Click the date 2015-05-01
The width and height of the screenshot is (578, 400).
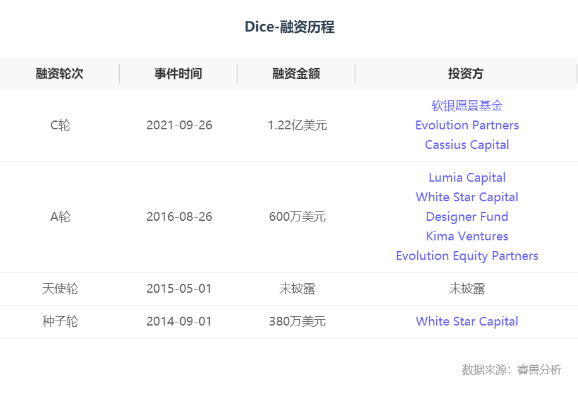point(179,289)
